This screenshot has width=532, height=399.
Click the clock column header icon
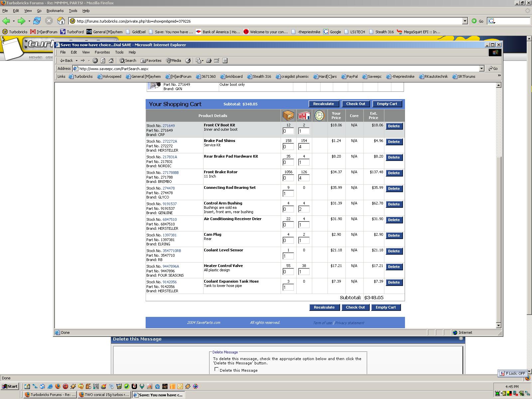(x=319, y=115)
